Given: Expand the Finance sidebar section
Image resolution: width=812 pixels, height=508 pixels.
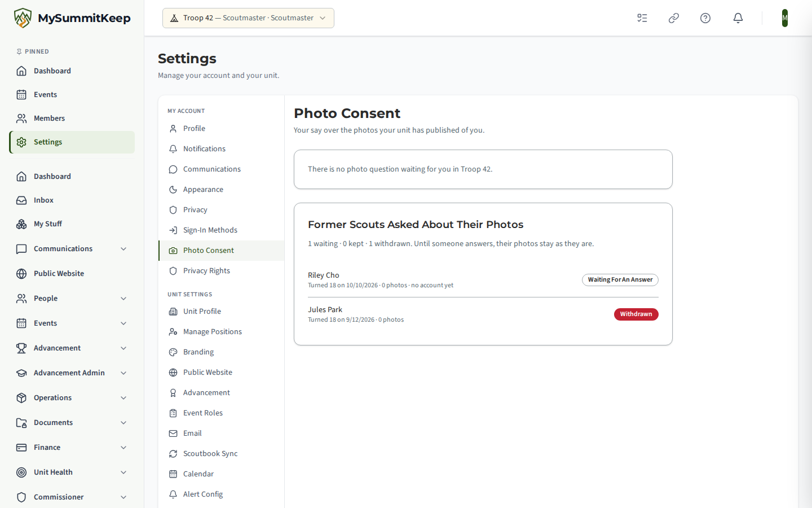Looking at the screenshot, I should pyautogui.click(x=72, y=448).
